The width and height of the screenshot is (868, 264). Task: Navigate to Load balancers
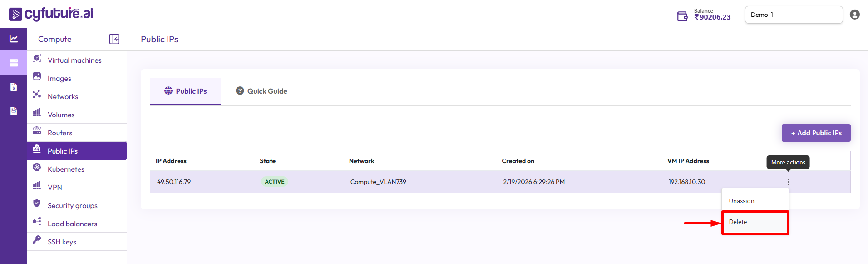tap(72, 224)
